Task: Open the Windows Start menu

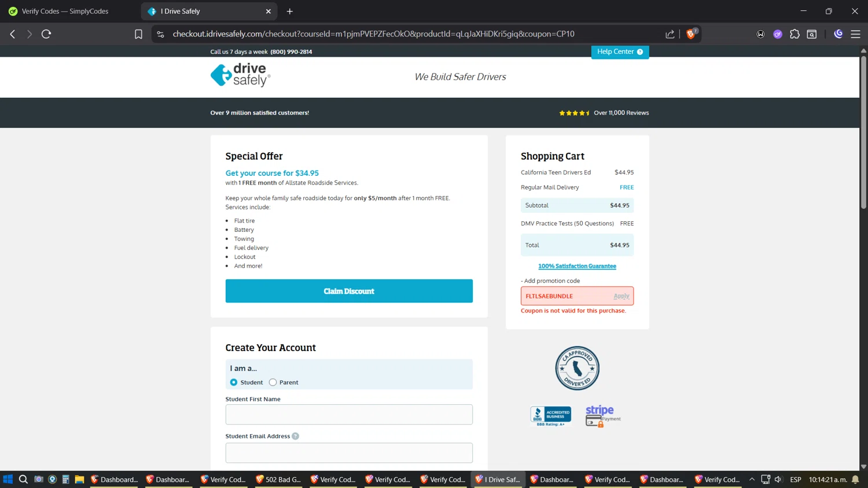Action: [8, 479]
